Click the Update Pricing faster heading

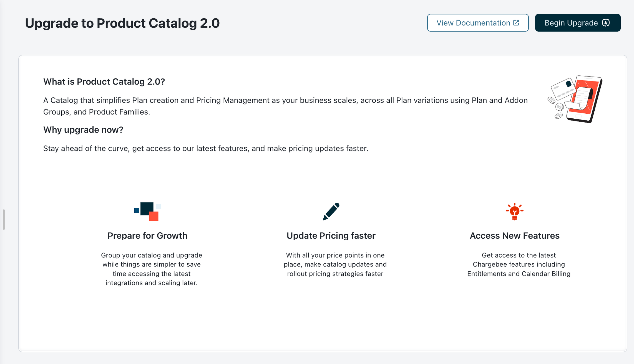coord(331,236)
